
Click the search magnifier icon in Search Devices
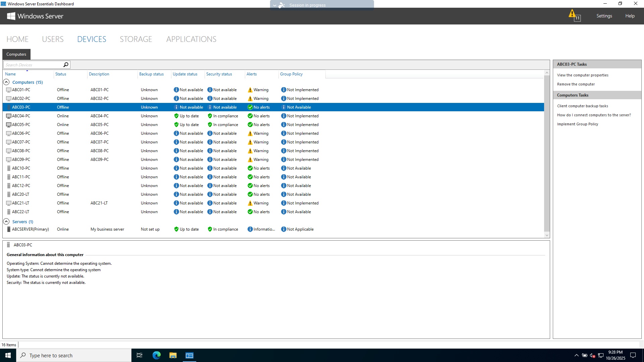point(66,65)
